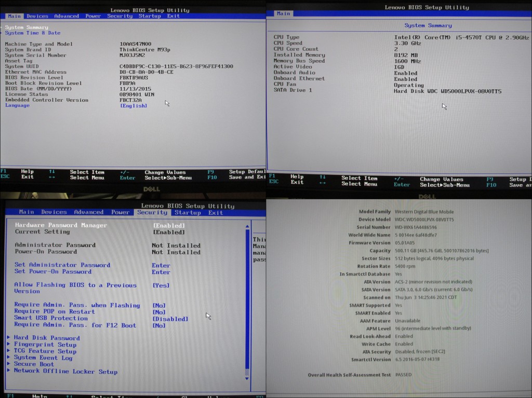Screen dimensions: 532x398
Task: Select the BIOS revision level FBKT89AUS
Action: pos(134,78)
